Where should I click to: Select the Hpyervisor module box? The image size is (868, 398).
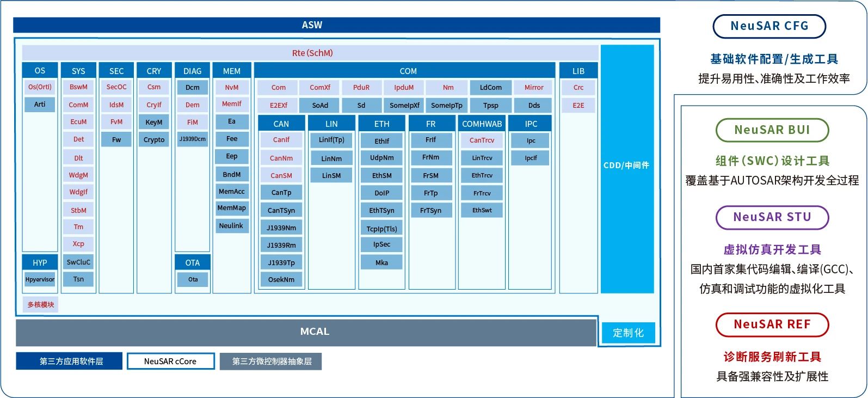(40, 279)
